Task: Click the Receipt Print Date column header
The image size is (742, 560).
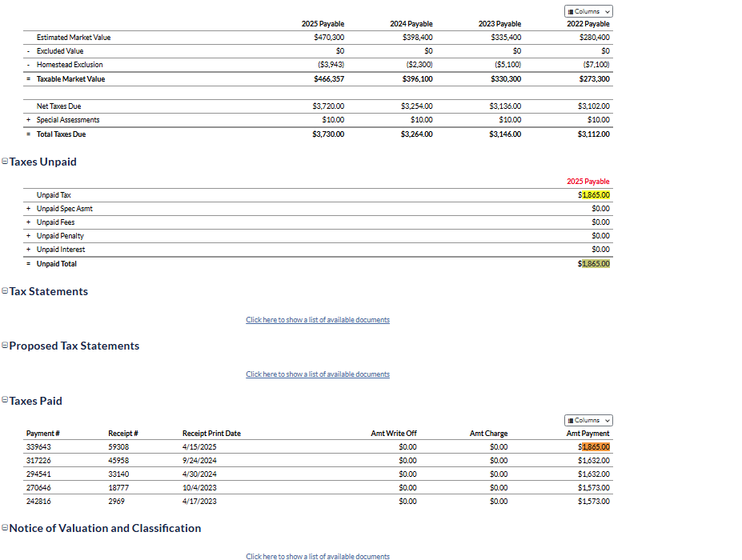Action: point(211,434)
